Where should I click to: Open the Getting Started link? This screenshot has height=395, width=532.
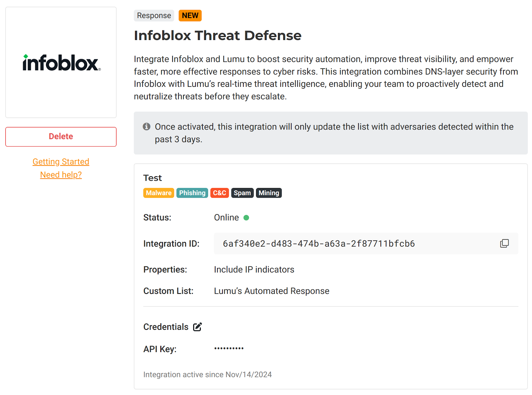tap(61, 162)
